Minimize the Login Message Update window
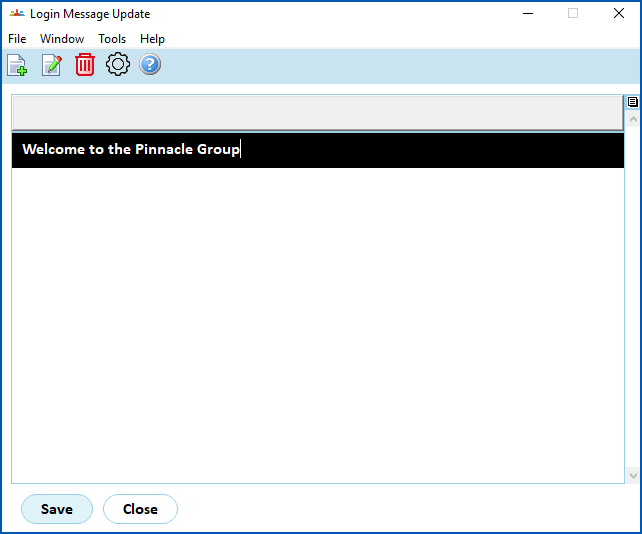The width and height of the screenshot is (642, 534). (528, 14)
